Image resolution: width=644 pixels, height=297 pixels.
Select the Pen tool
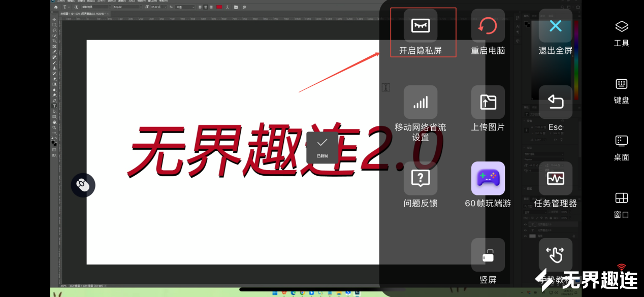[x=54, y=101]
